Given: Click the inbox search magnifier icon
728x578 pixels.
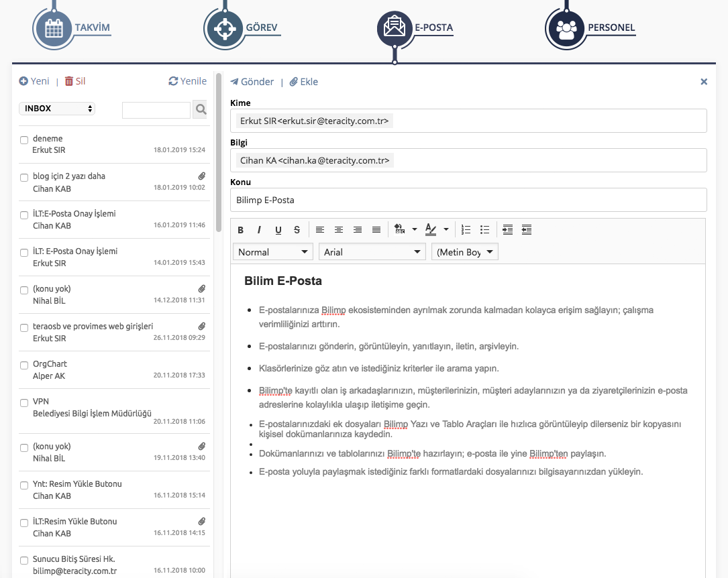Looking at the screenshot, I should (x=200, y=109).
